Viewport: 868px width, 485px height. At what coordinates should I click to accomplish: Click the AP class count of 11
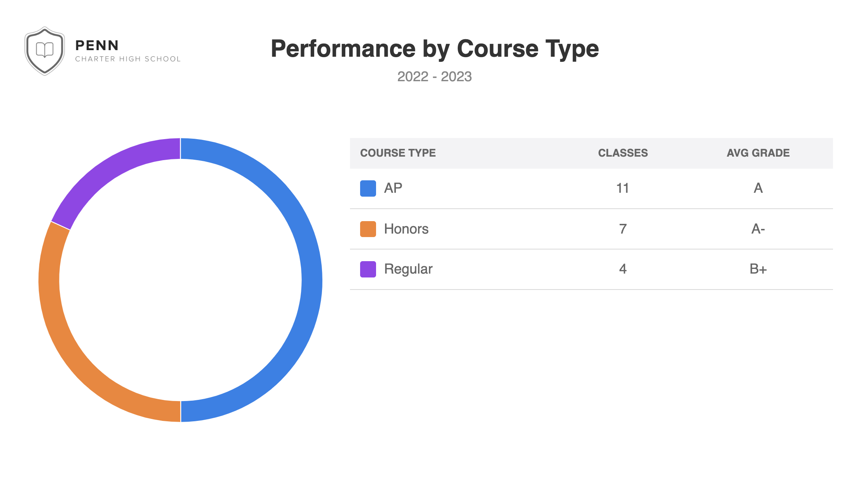point(623,188)
